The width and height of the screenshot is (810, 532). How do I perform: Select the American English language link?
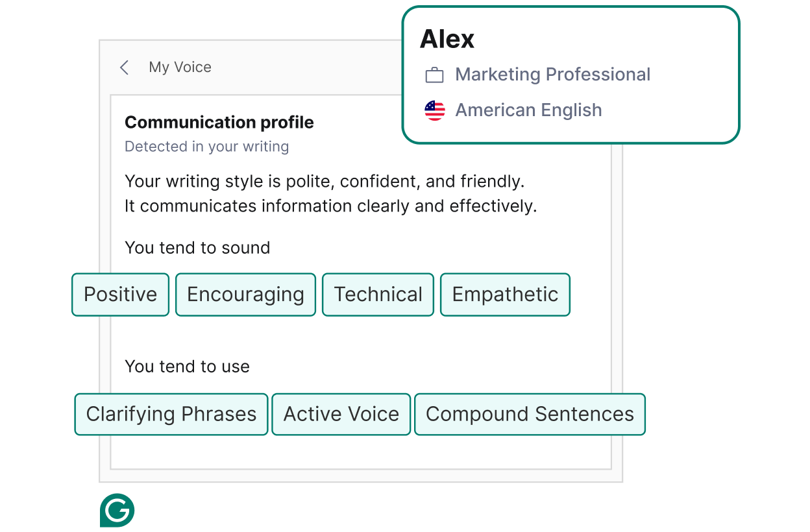528,110
